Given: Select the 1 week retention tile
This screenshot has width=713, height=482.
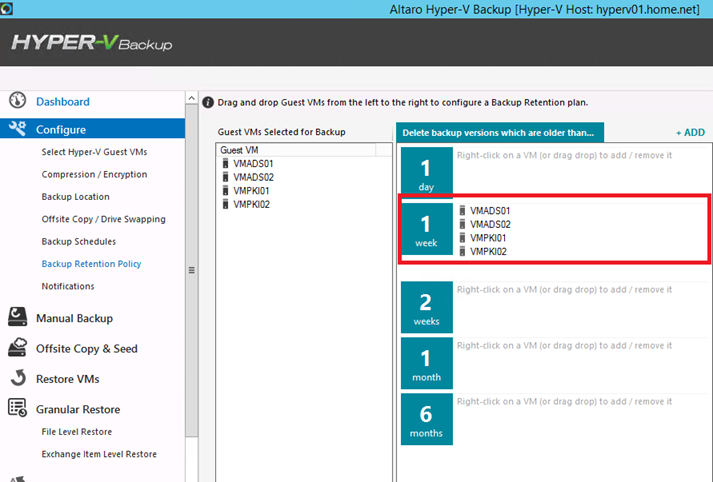Looking at the screenshot, I should pos(427,229).
